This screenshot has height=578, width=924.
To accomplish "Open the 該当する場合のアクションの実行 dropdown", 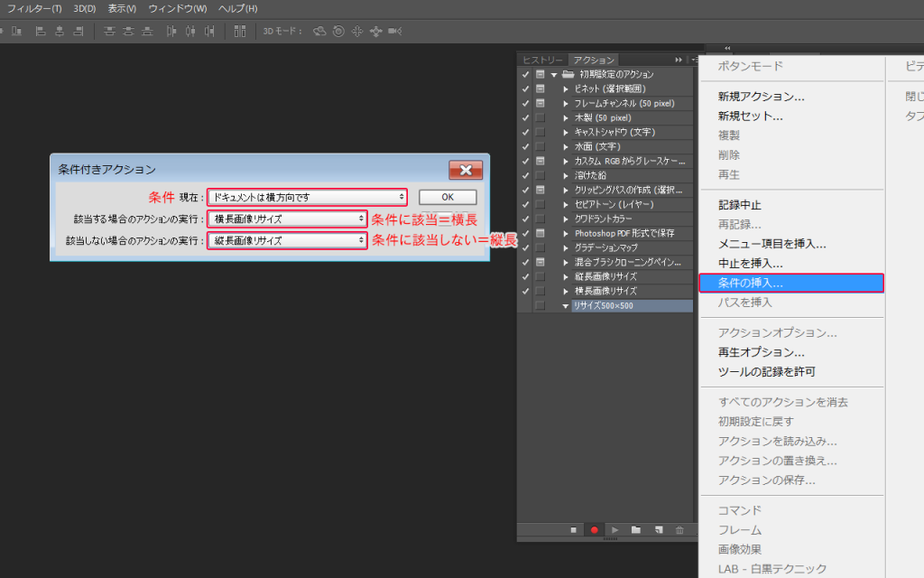I will [x=287, y=219].
